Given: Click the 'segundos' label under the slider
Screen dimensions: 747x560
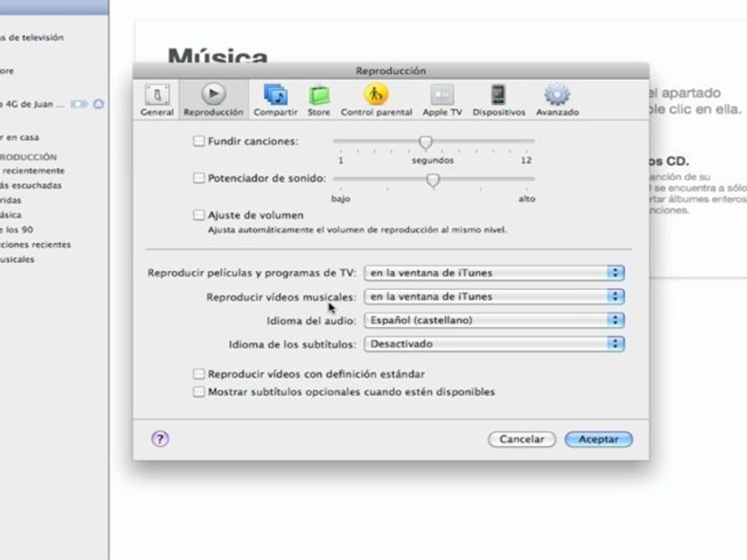Looking at the screenshot, I should 433,160.
